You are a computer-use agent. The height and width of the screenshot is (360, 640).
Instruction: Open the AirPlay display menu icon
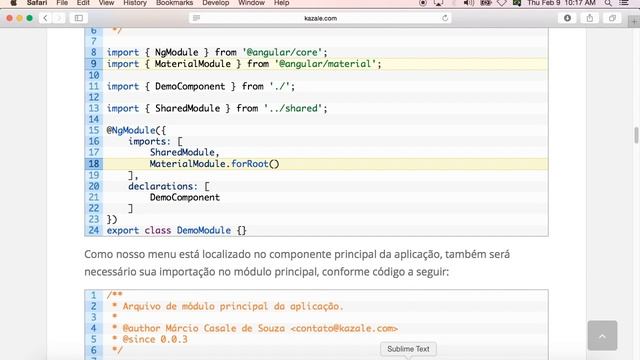click(438, 3)
